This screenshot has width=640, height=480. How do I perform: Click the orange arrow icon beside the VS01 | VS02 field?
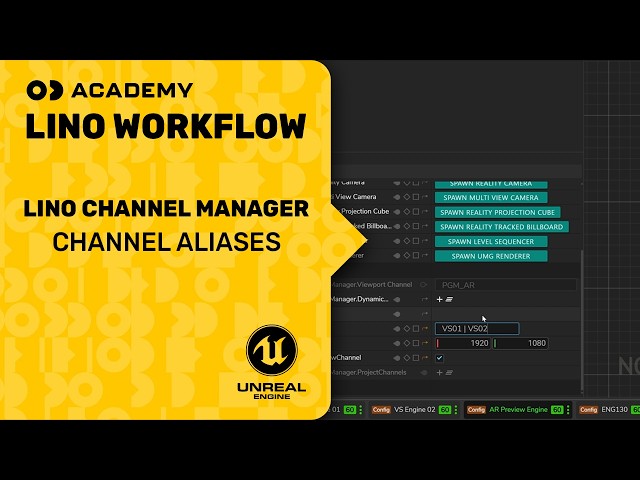click(x=424, y=329)
